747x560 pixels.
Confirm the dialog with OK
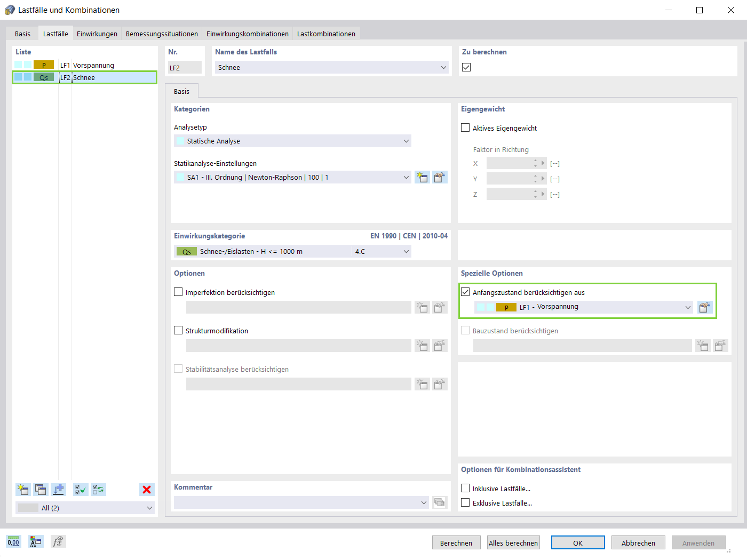(578, 543)
